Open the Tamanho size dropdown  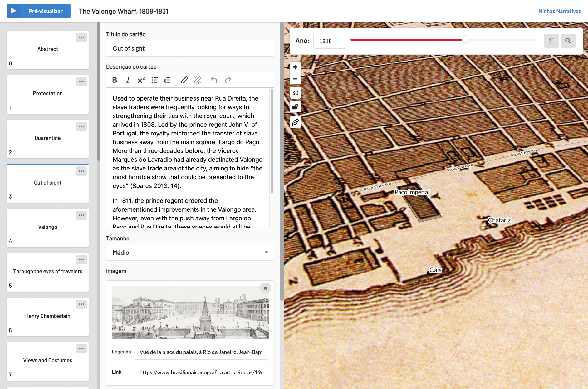(x=190, y=252)
